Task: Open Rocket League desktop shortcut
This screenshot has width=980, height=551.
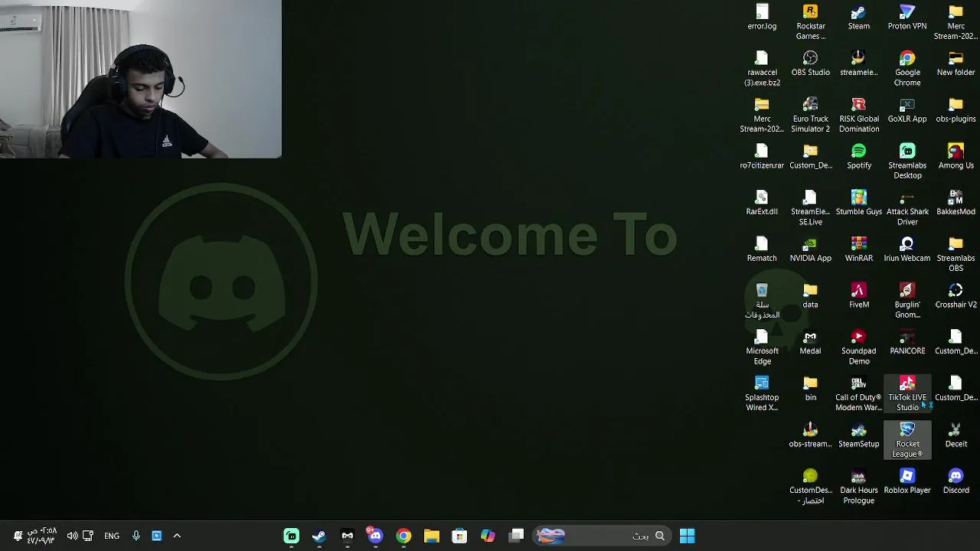Action: point(907,440)
